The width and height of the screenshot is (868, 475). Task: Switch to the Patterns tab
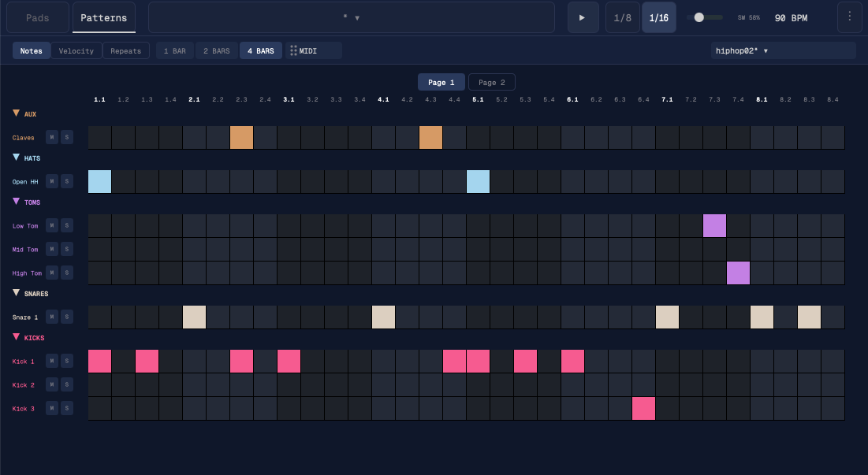(103, 17)
